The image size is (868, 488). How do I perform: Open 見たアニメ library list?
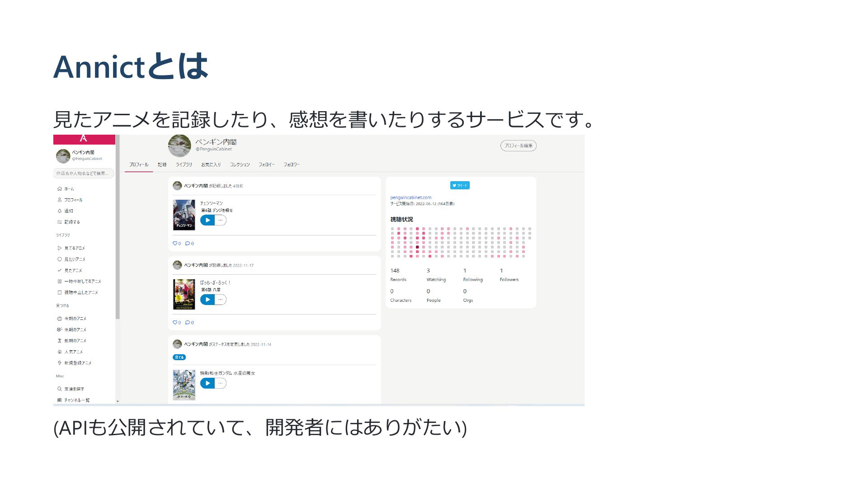pos(70,270)
